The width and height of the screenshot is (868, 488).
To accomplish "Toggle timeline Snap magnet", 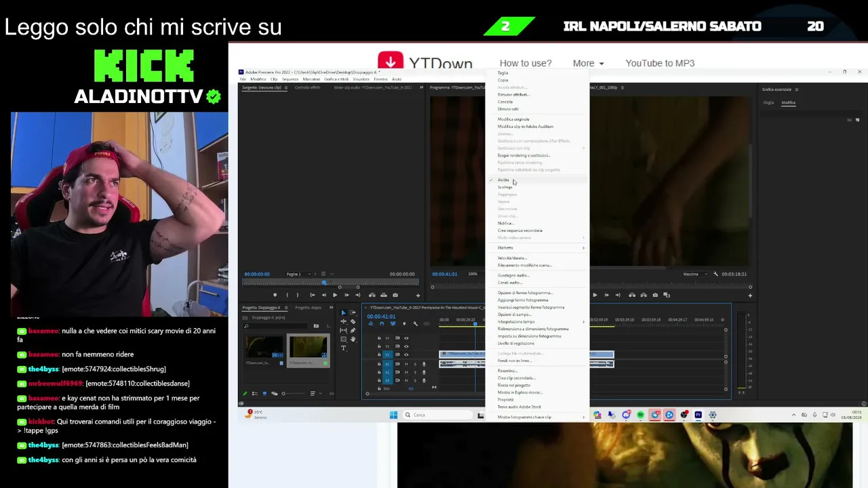I will (382, 323).
